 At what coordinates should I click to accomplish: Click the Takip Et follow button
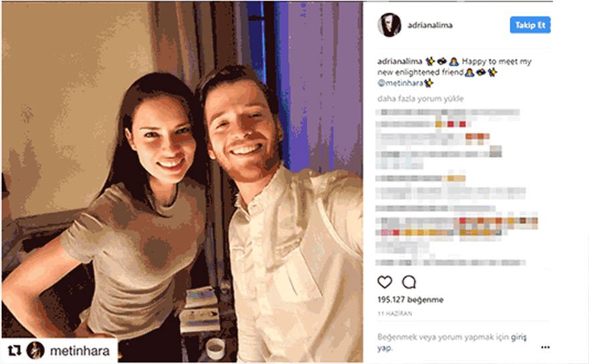pyautogui.click(x=530, y=25)
